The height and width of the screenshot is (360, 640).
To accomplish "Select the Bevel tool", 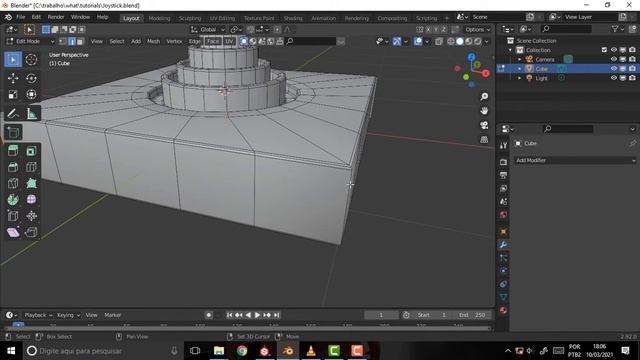I will tap(13, 167).
